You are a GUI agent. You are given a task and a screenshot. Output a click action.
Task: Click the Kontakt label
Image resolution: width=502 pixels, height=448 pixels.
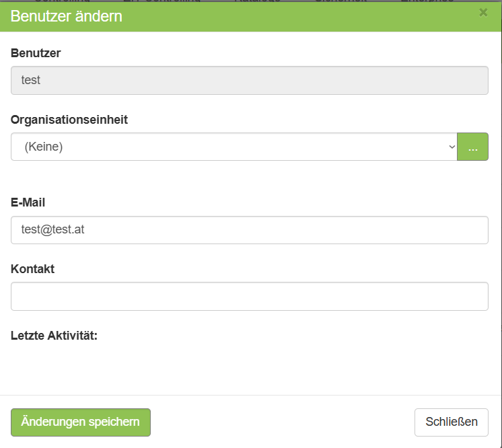[32, 269]
